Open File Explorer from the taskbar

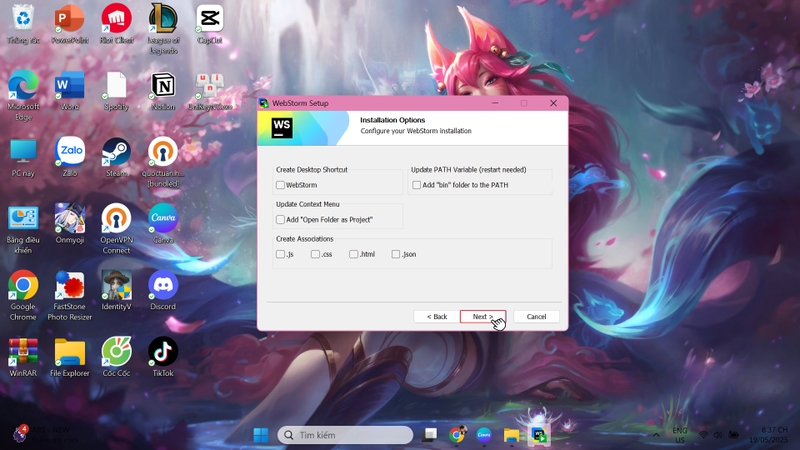point(511,435)
